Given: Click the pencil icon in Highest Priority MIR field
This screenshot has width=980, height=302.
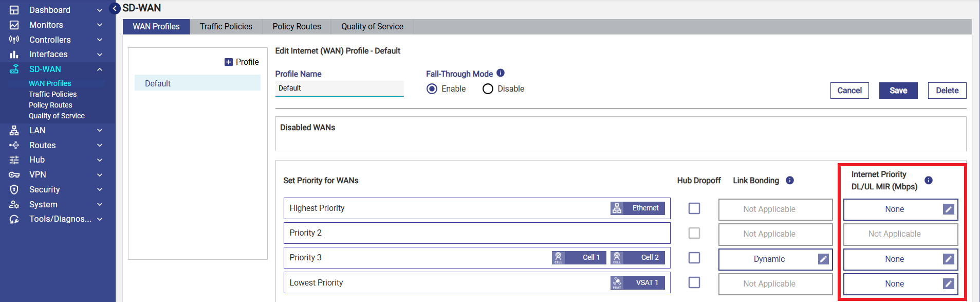Looking at the screenshot, I should tap(948, 209).
